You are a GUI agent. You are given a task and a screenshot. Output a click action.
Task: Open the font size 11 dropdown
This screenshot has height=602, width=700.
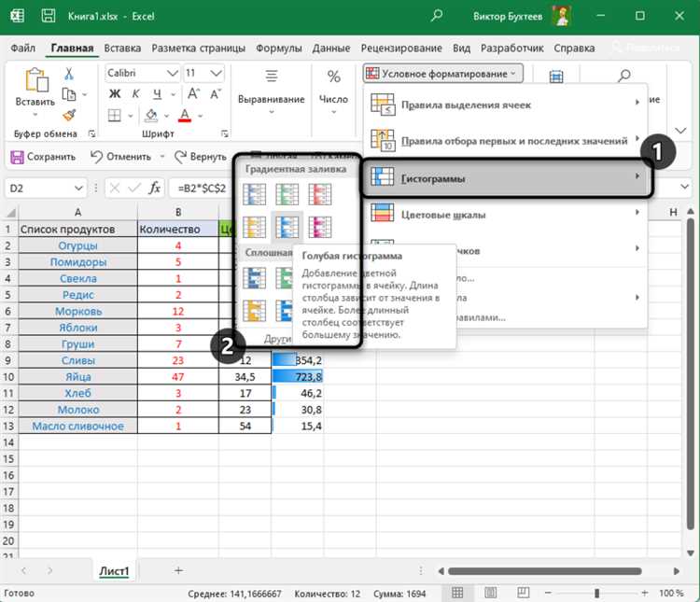pyautogui.click(x=217, y=73)
